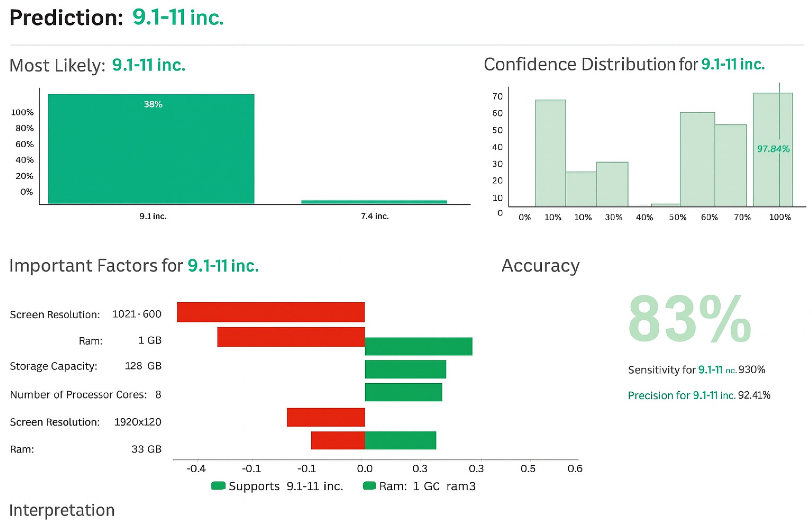Click the large 9.1 inc. bar labeled 38%
The width and height of the screenshot is (812, 526).
(x=151, y=149)
